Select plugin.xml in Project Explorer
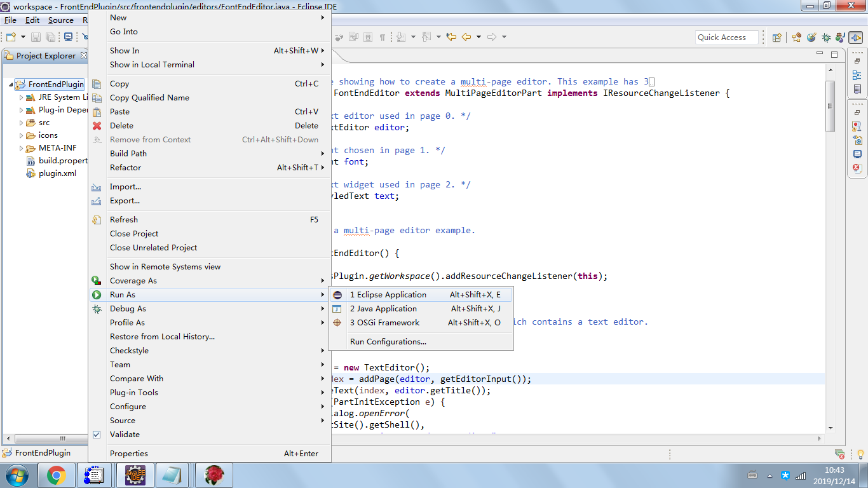Screen dimensions: 868x488 [57, 173]
